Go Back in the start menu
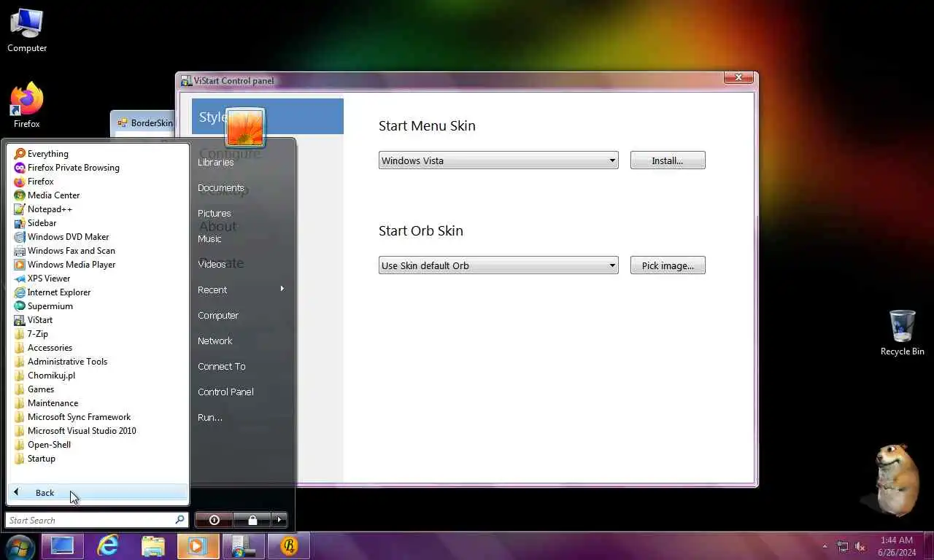 [97, 493]
